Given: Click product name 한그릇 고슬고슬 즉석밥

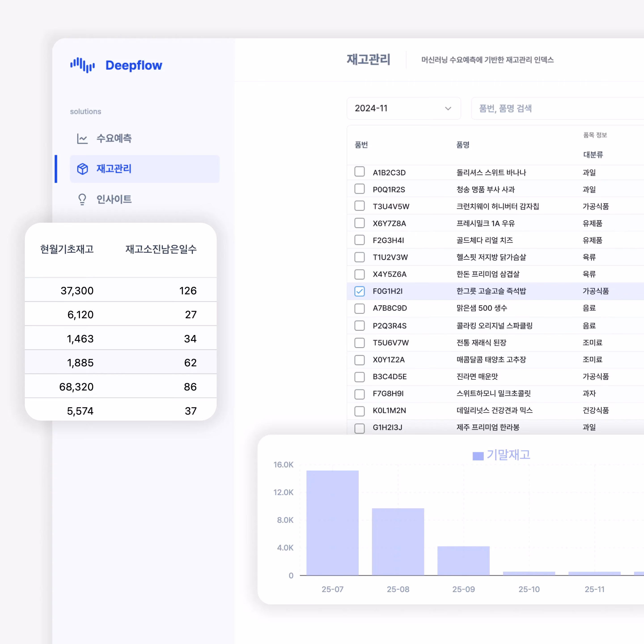Looking at the screenshot, I should pyautogui.click(x=491, y=291).
